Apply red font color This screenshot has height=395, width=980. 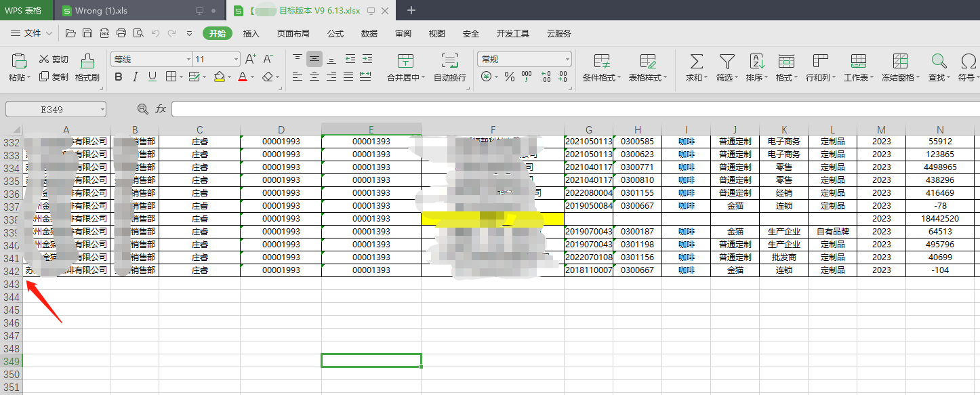tap(243, 77)
